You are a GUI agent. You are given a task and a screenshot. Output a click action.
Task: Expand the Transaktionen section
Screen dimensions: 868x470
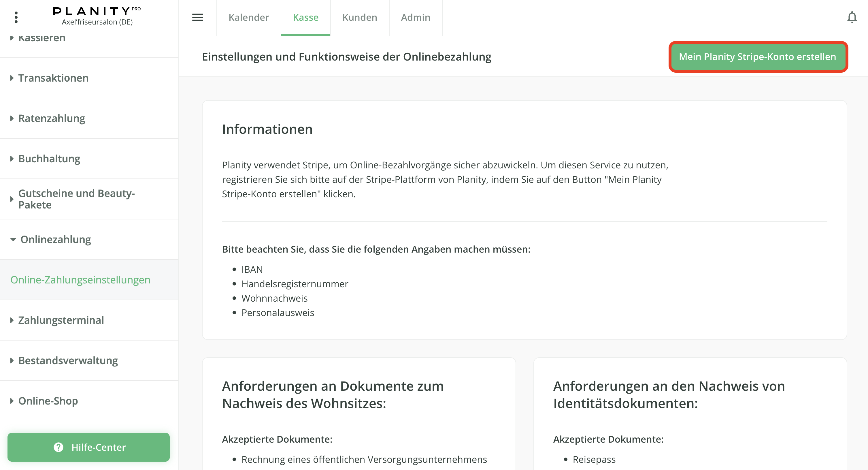(53, 78)
